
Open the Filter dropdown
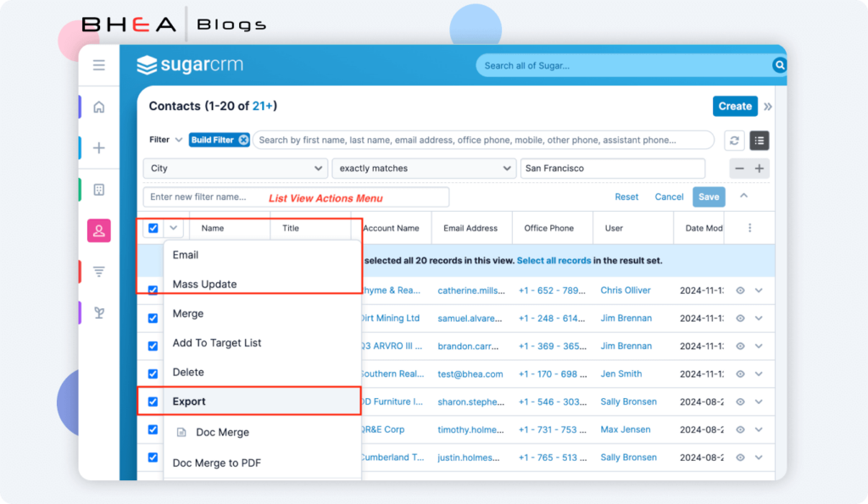click(165, 140)
